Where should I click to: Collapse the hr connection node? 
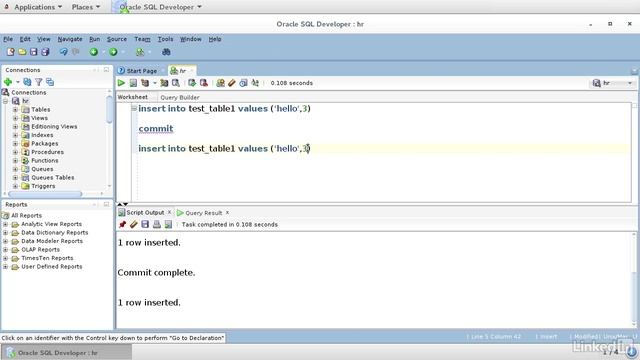5,101
